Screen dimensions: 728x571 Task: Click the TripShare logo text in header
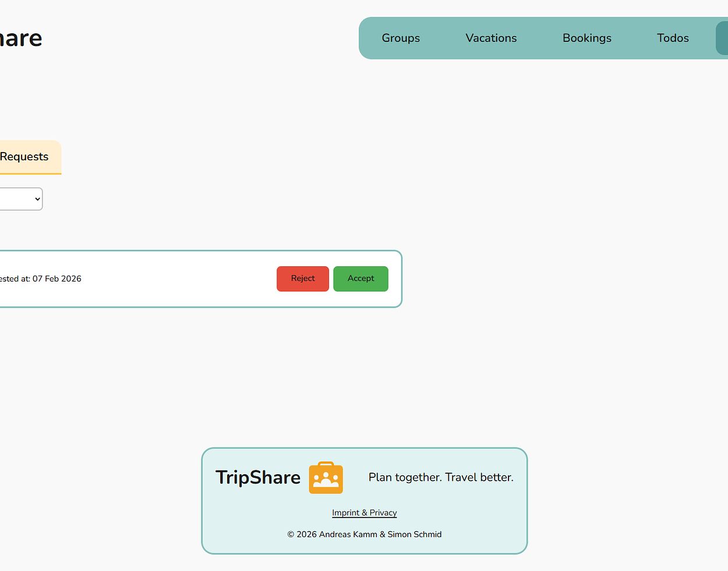(x=21, y=38)
